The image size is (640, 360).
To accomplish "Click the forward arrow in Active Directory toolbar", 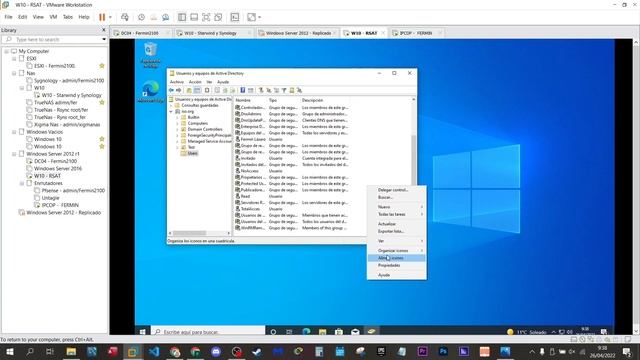I will click(178, 90).
